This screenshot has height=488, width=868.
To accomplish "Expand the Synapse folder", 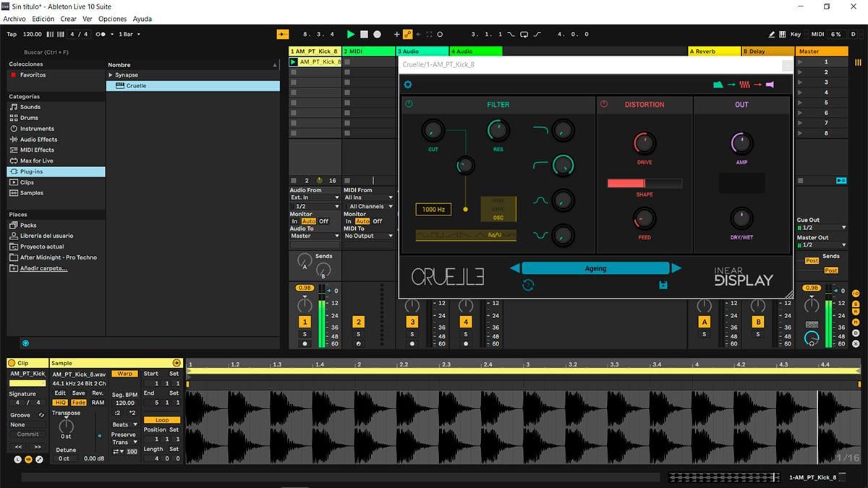I will pos(111,75).
